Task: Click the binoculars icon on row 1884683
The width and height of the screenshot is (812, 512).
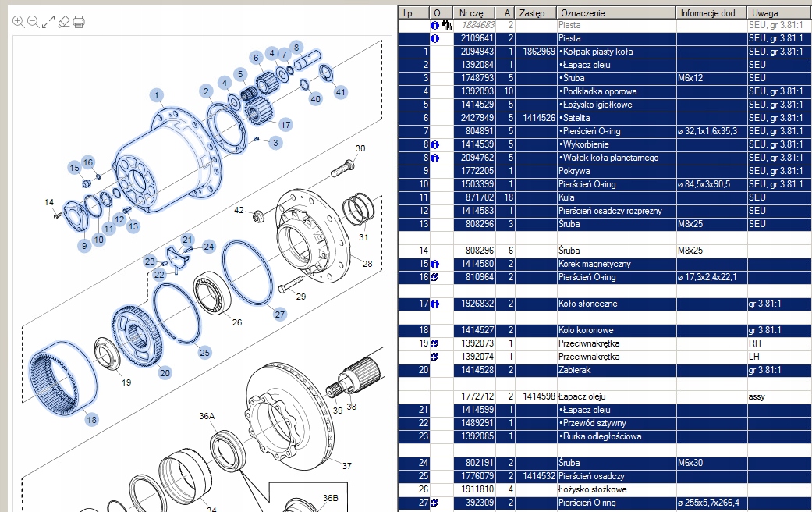Action: [447, 25]
